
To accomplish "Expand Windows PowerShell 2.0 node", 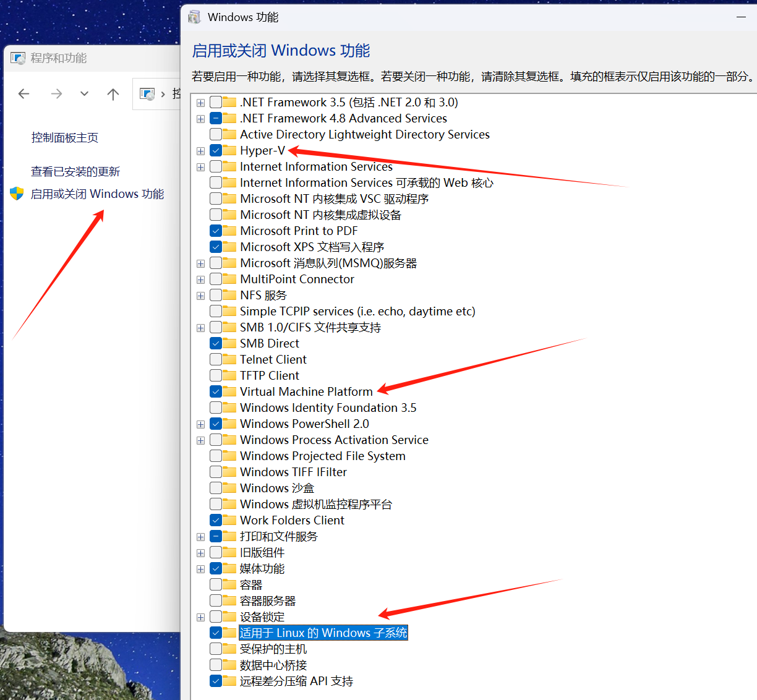I will pos(200,424).
